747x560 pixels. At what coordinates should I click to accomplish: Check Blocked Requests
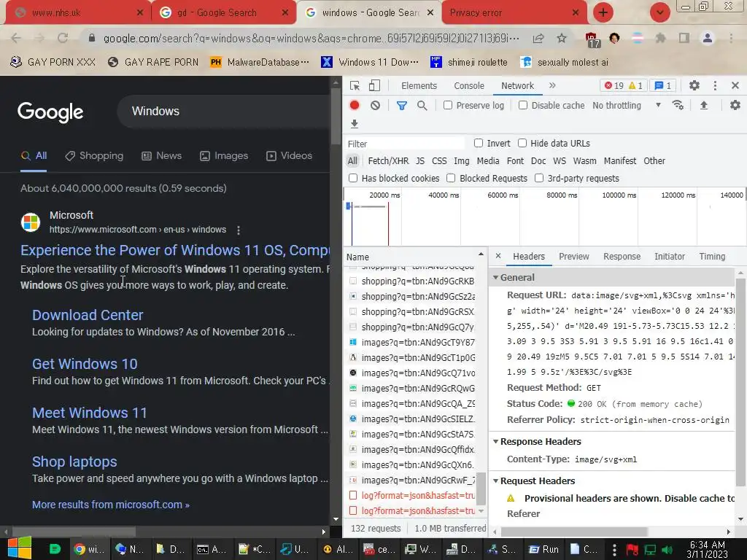[451, 178]
